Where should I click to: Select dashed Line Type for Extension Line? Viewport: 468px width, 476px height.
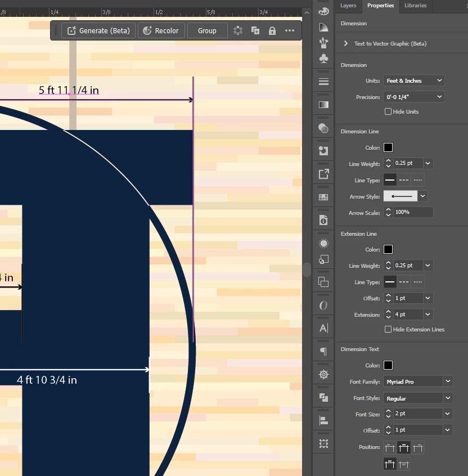[x=404, y=282]
